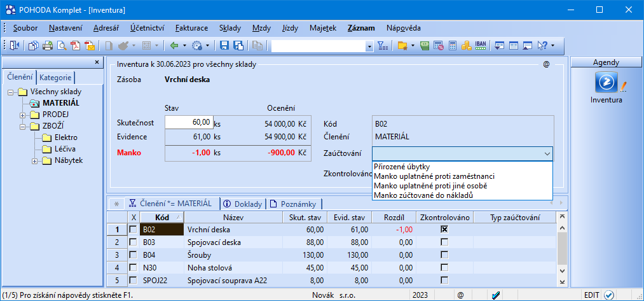The image size is (644, 301).
Task: Open the Záznam menu
Action: (x=361, y=29)
